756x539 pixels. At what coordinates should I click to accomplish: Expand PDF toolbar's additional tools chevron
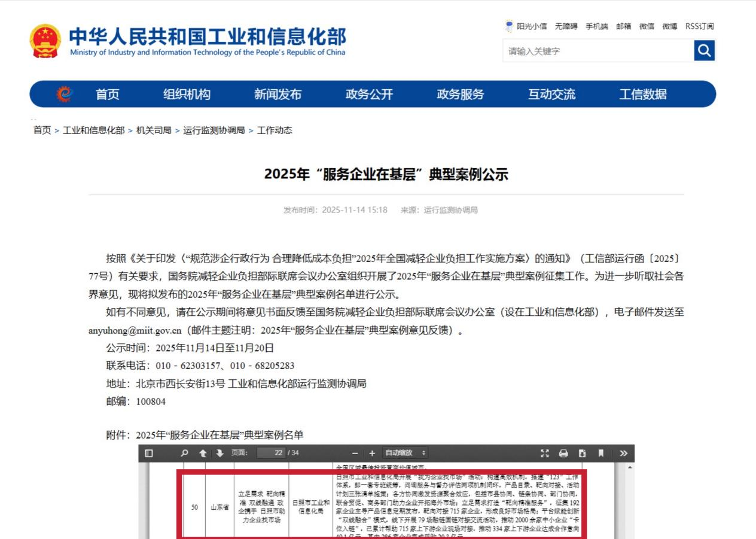point(623,453)
